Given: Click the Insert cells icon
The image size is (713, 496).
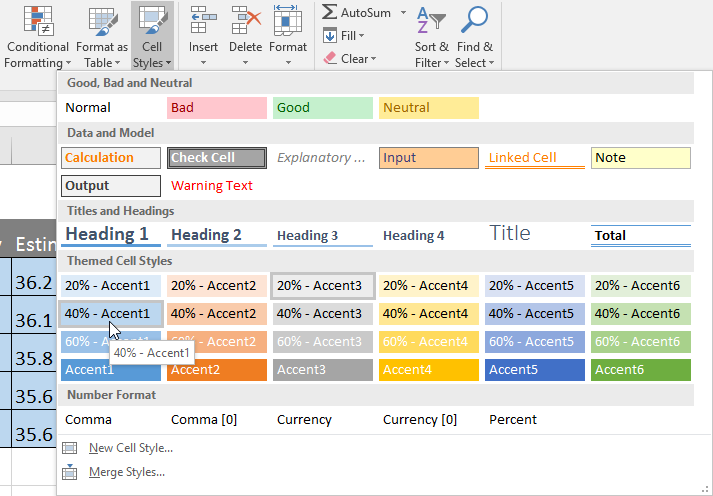Looking at the screenshot, I should (204, 22).
